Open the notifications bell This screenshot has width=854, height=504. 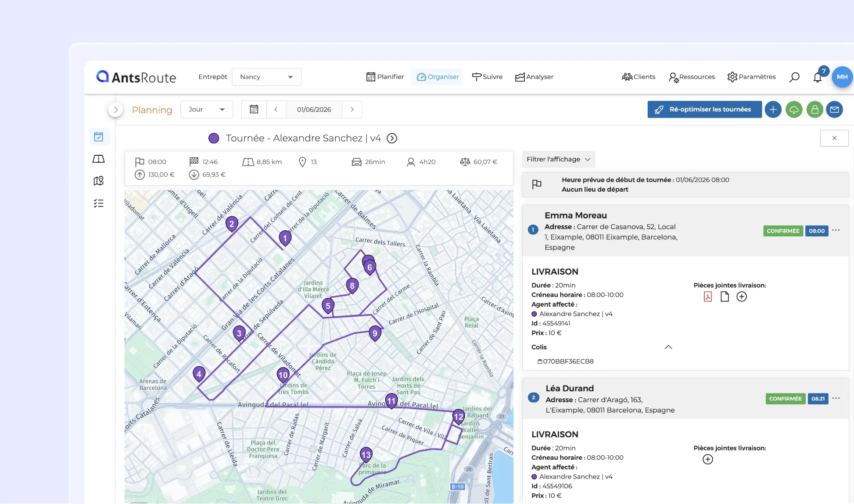point(818,77)
